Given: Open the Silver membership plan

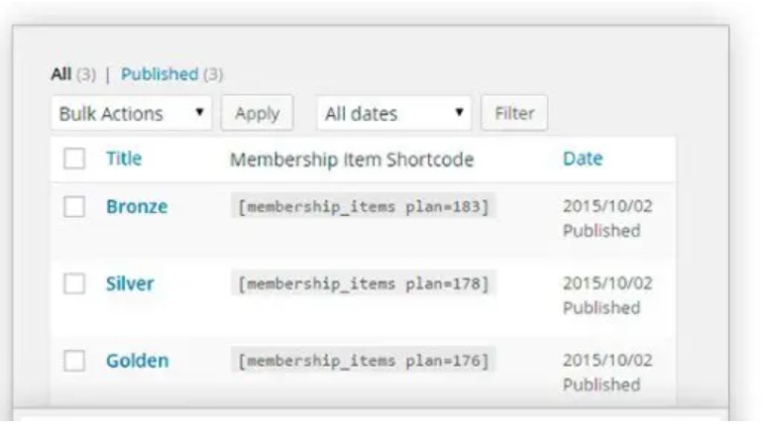Looking at the screenshot, I should pyautogui.click(x=130, y=284).
